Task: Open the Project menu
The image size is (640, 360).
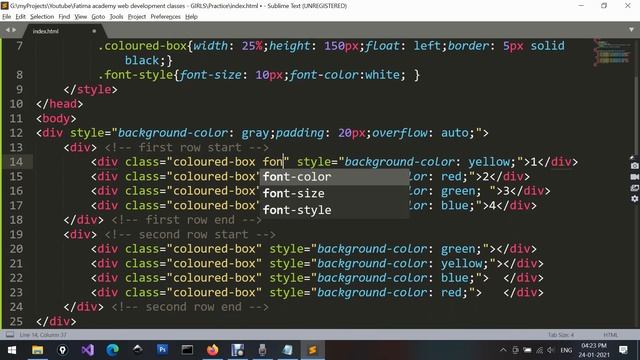Action: (x=137, y=17)
